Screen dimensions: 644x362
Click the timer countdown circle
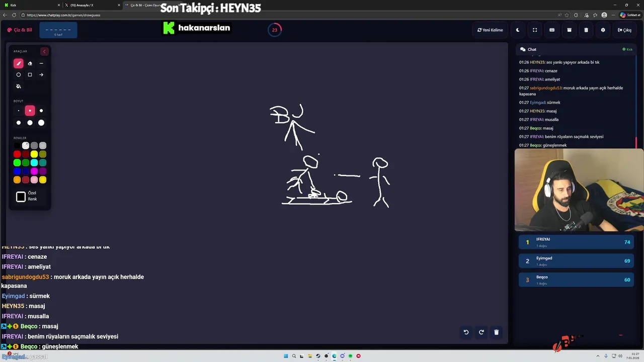(275, 30)
